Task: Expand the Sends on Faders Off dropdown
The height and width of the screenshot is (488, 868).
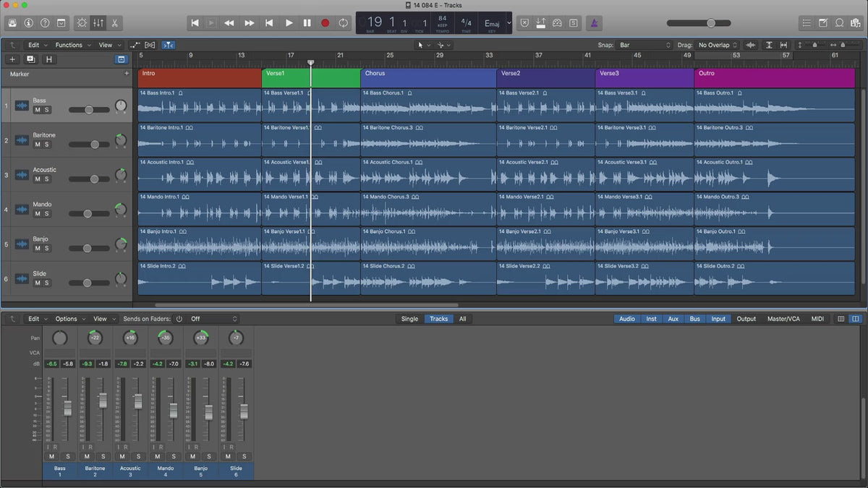Action: 213,319
